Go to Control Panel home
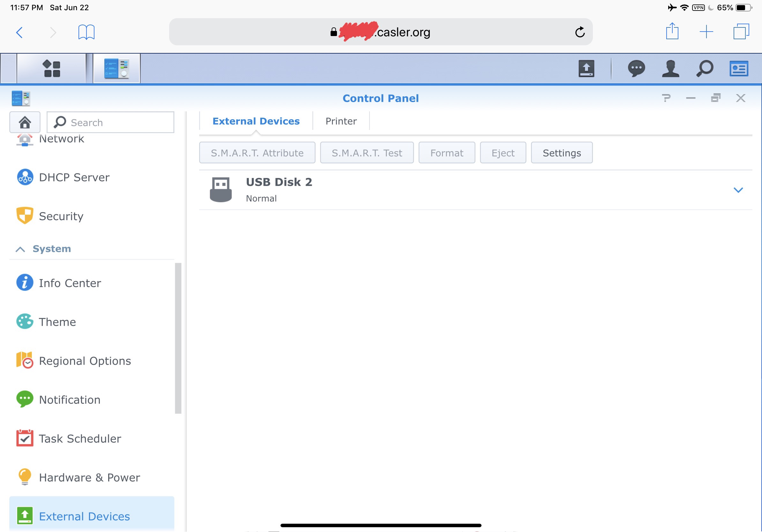The height and width of the screenshot is (532, 762). [x=25, y=122]
